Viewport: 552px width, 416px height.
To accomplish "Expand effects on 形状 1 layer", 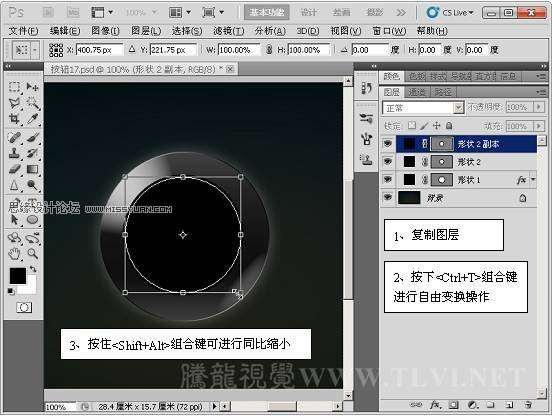I will [533, 180].
